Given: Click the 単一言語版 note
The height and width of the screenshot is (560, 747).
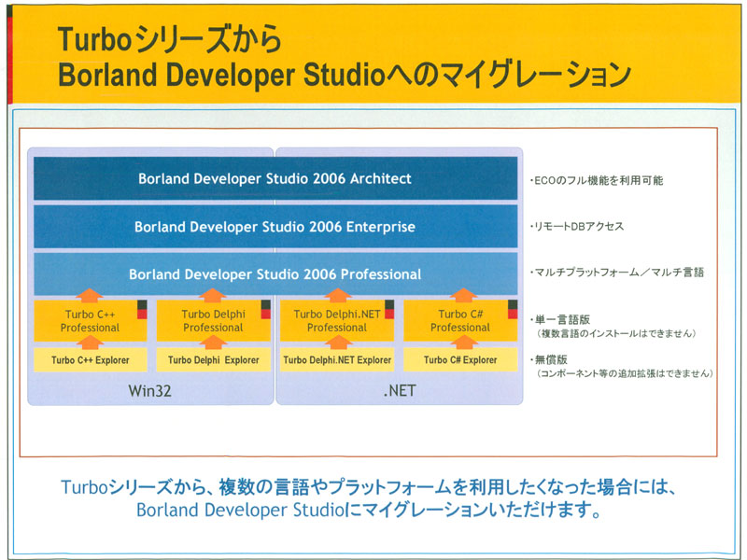Looking at the screenshot, I should coord(559,319).
